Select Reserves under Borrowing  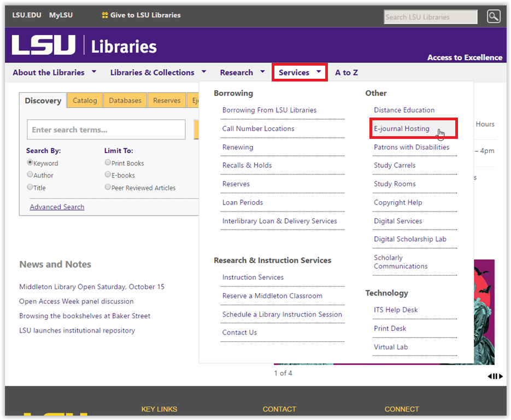point(236,184)
